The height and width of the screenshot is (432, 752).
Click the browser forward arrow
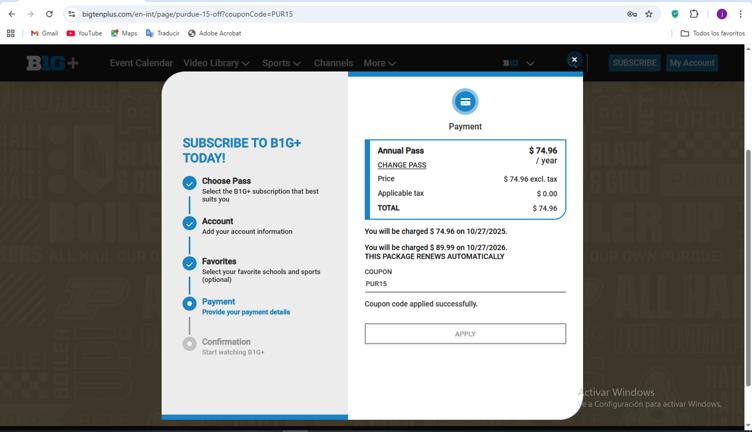coord(30,14)
